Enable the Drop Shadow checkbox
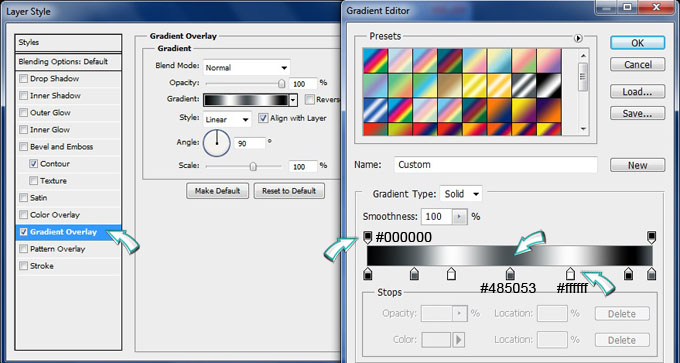Image resolution: width=680 pixels, height=363 pixels. (23, 79)
